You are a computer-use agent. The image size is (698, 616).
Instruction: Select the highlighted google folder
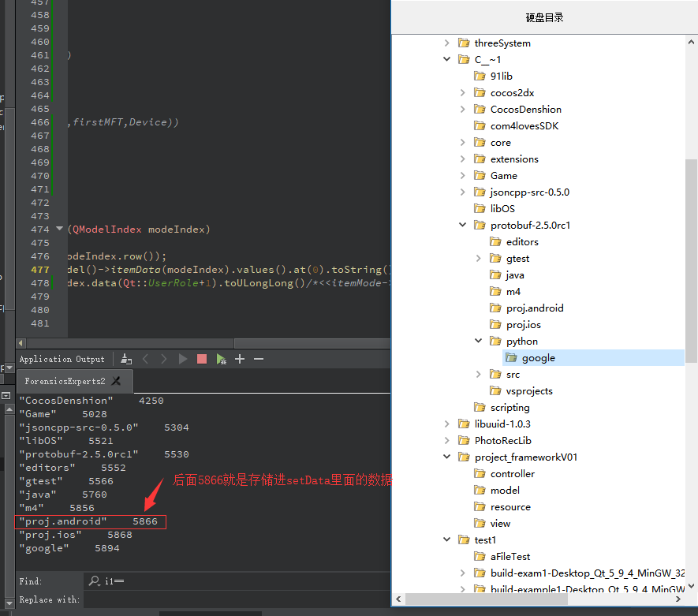point(539,357)
